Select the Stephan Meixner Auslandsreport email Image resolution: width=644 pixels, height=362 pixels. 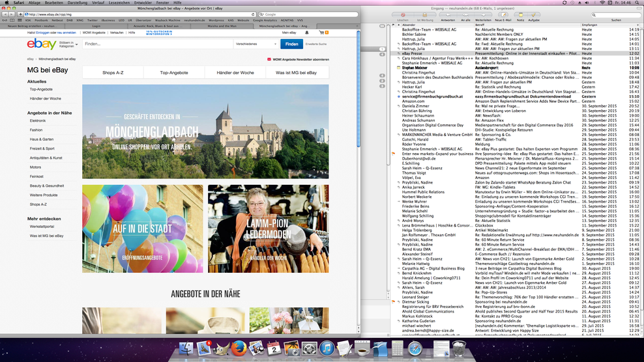tap(516, 68)
